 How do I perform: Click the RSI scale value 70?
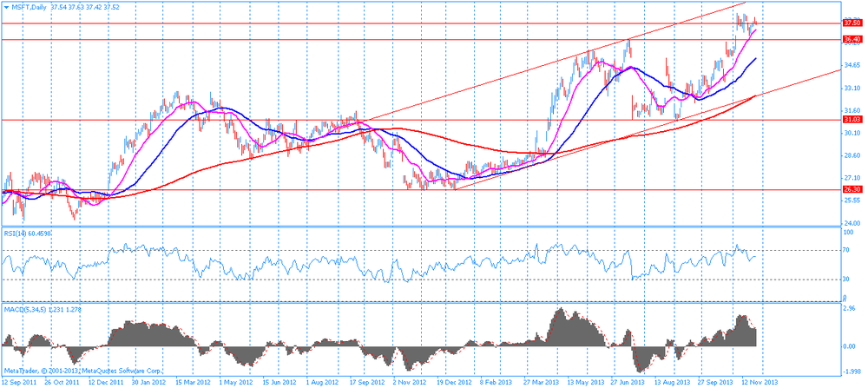point(847,250)
